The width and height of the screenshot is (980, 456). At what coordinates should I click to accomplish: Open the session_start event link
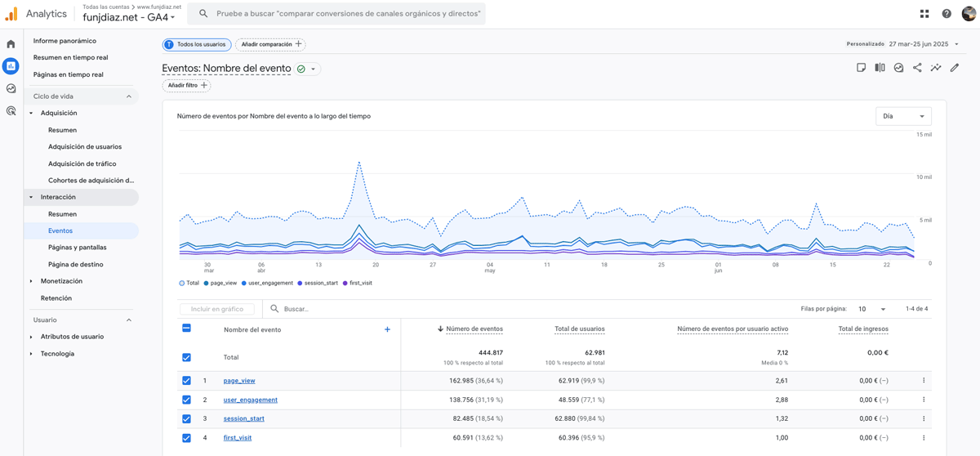(x=244, y=418)
